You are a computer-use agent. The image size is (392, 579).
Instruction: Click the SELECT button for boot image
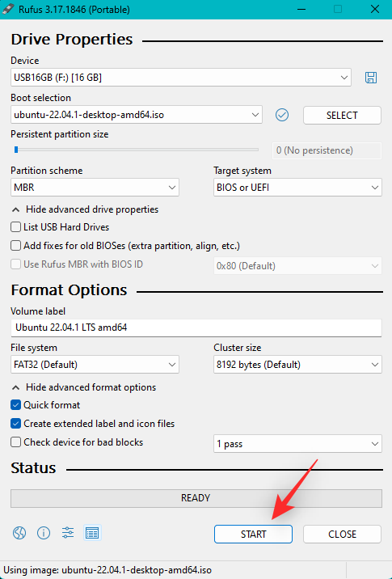pos(342,115)
